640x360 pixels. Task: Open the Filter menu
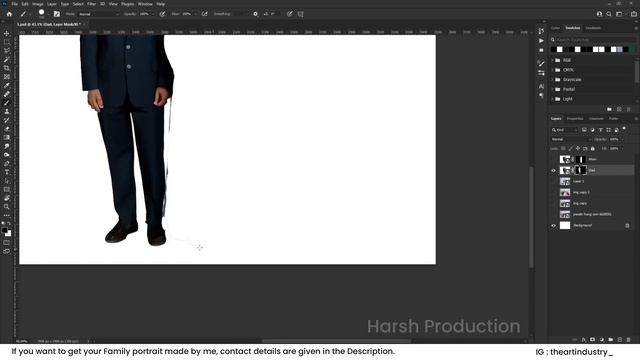point(91,4)
